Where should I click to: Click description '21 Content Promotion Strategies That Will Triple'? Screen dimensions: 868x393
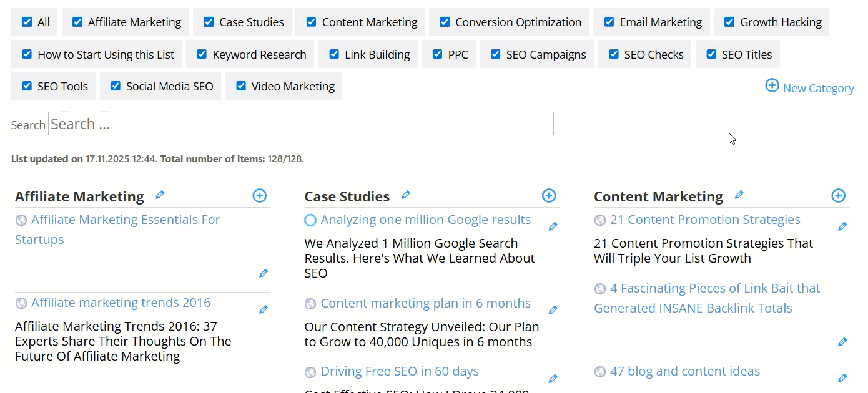pyautogui.click(x=703, y=251)
